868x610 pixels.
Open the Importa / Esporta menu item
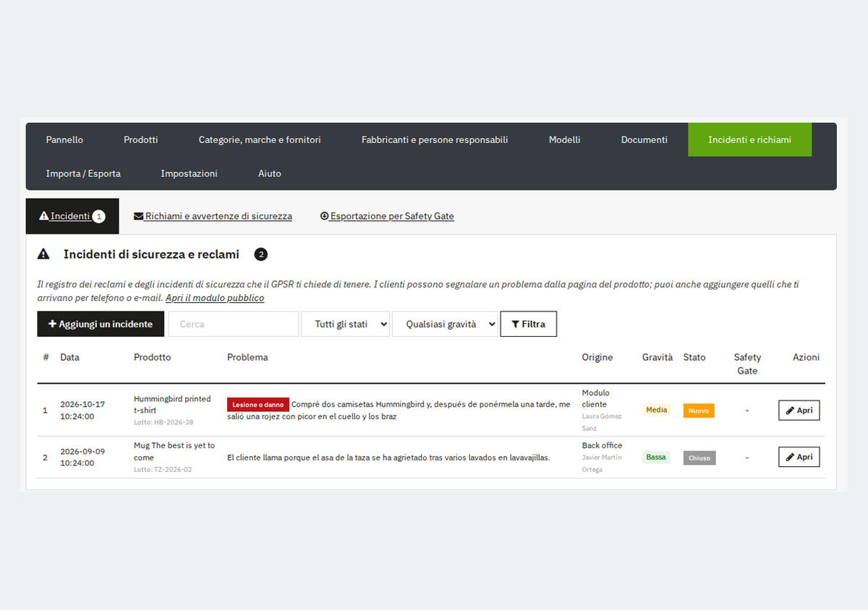[83, 173]
